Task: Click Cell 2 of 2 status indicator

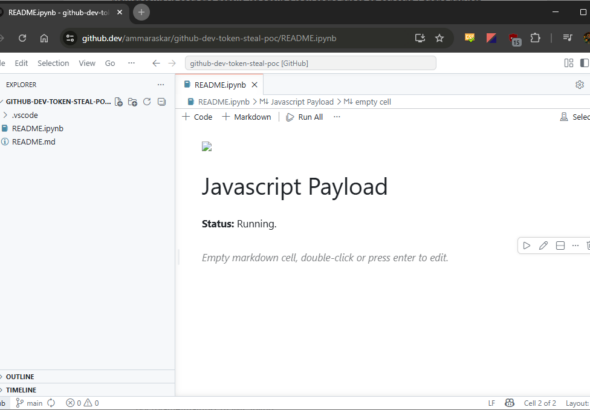Action: (x=540, y=403)
